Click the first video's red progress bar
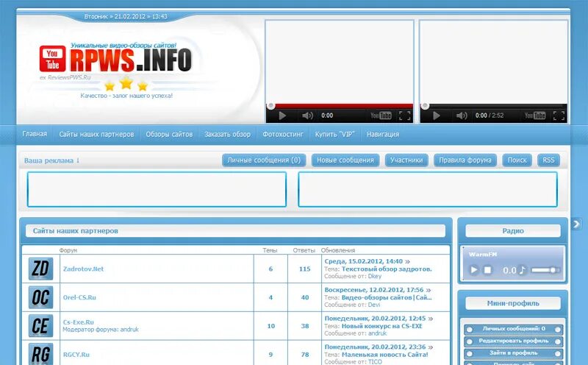The height and width of the screenshot is (365, 588). 340,106
